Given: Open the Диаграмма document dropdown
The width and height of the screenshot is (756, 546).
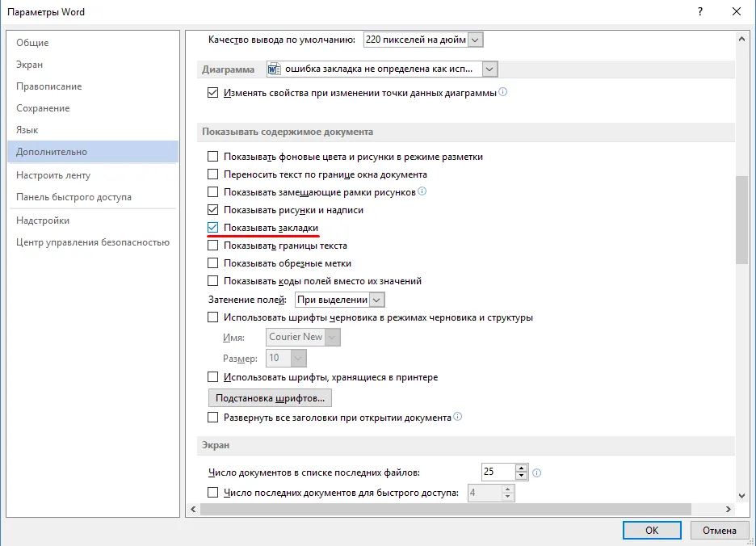Looking at the screenshot, I should pyautogui.click(x=489, y=69).
